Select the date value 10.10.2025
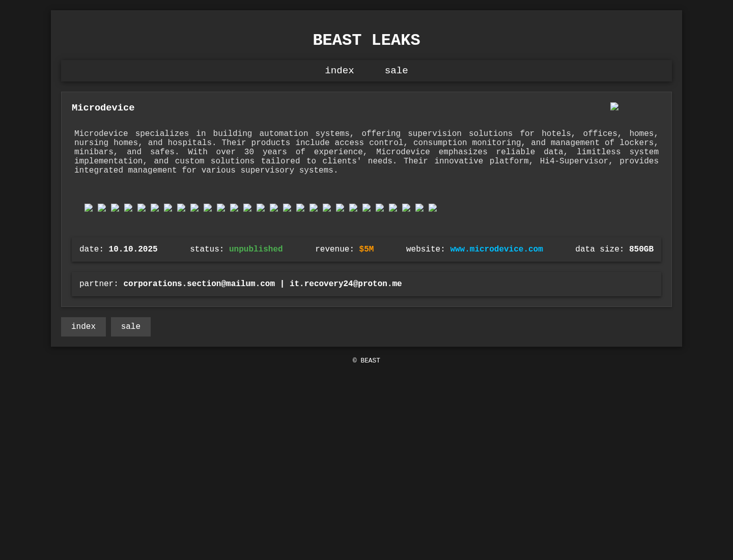 (x=133, y=249)
